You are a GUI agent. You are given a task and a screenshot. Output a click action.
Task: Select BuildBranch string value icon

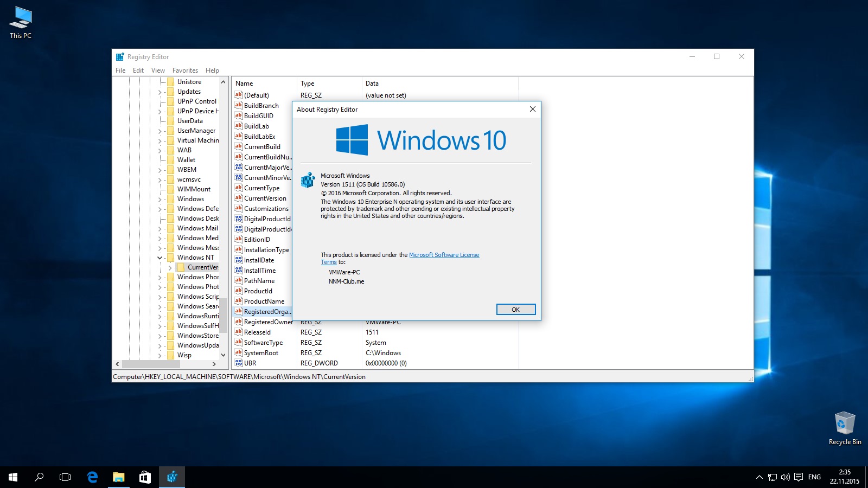(x=238, y=105)
